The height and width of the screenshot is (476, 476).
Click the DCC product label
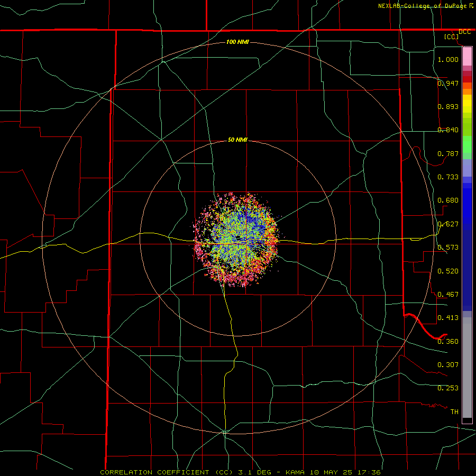(464, 32)
